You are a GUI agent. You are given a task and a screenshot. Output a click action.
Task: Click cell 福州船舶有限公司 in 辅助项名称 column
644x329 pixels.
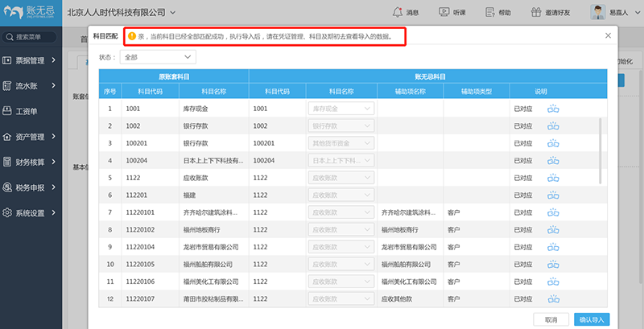tap(407, 264)
